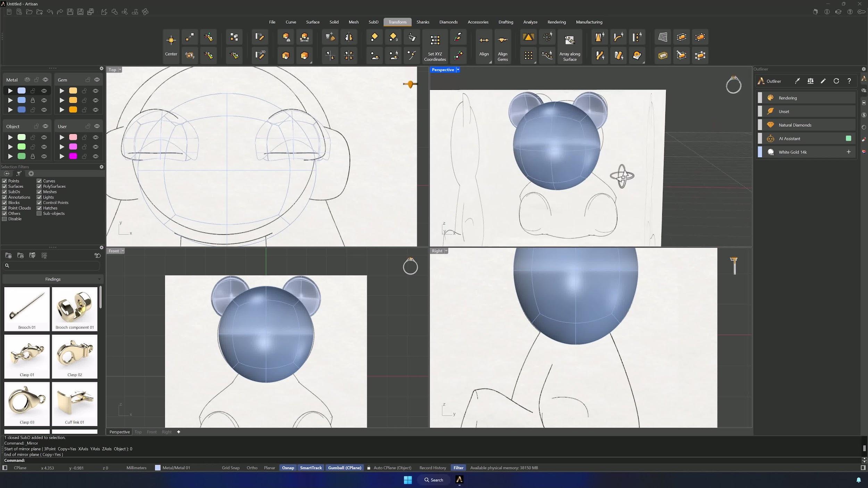Toggle visibility of the Gem layer group
Screen dimensions: 868x488
click(x=97, y=80)
